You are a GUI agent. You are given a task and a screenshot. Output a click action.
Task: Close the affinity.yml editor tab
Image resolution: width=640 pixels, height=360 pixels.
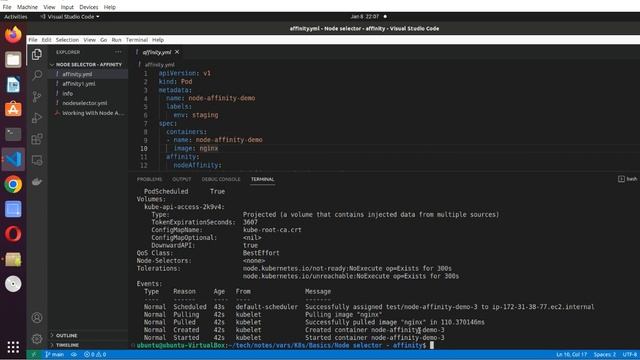pos(177,52)
